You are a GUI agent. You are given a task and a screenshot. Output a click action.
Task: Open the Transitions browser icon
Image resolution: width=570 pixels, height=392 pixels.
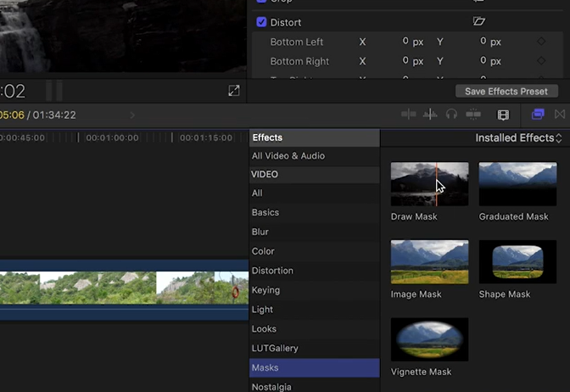559,115
